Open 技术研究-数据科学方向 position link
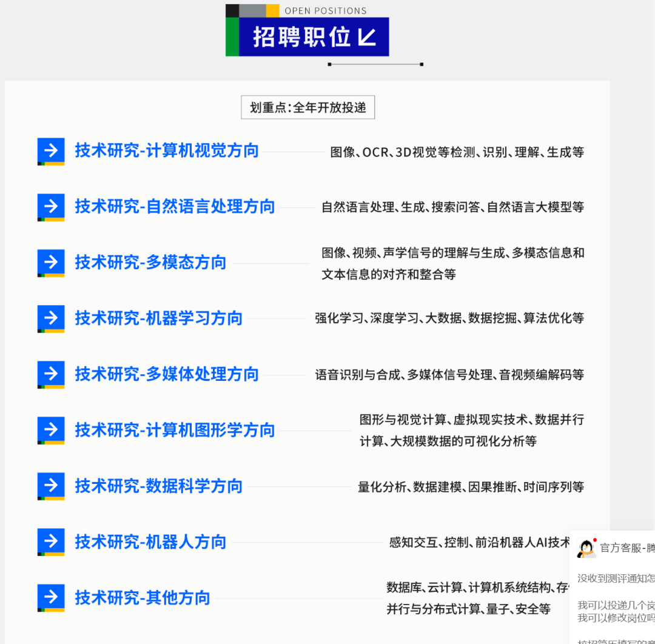The width and height of the screenshot is (655, 644). 159,486
